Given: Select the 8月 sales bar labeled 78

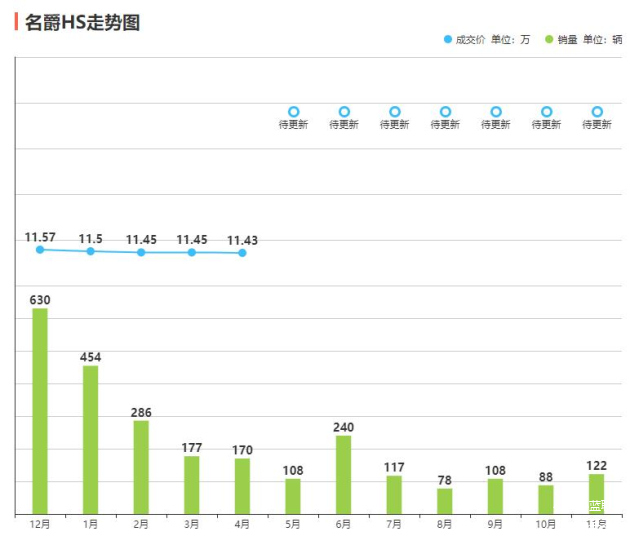Looking at the screenshot, I should pyautogui.click(x=445, y=501).
